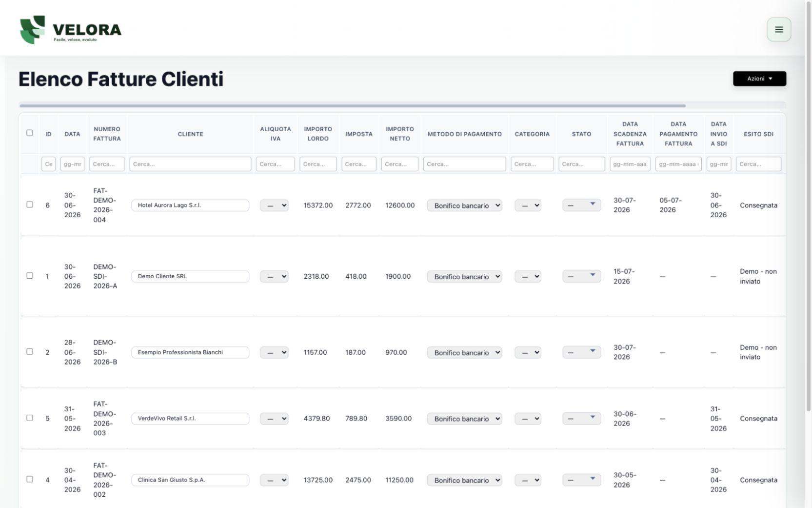
Task: Sort by Importo Lordo column header
Action: (318, 134)
